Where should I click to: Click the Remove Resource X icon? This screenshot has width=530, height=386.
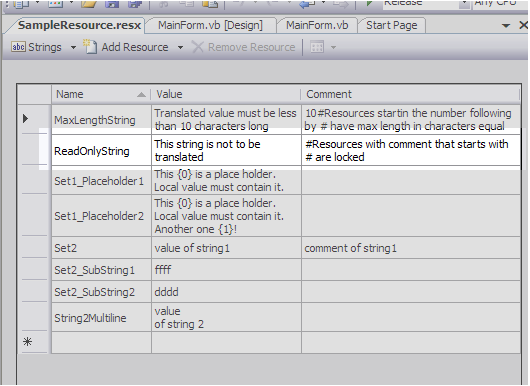pyautogui.click(x=197, y=47)
